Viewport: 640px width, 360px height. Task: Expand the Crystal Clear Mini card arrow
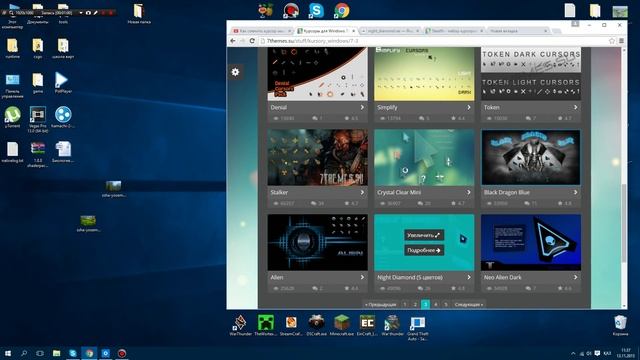point(469,192)
